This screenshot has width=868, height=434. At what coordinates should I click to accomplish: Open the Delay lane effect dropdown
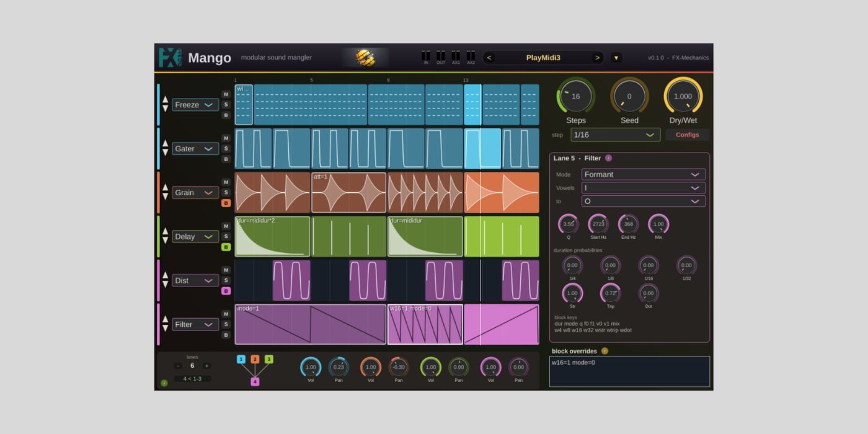pyautogui.click(x=195, y=237)
